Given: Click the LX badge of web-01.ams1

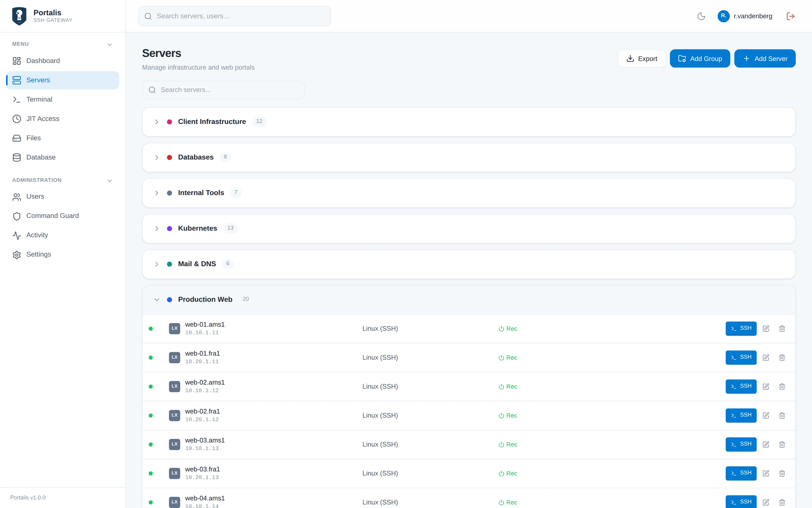Looking at the screenshot, I should point(175,329).
